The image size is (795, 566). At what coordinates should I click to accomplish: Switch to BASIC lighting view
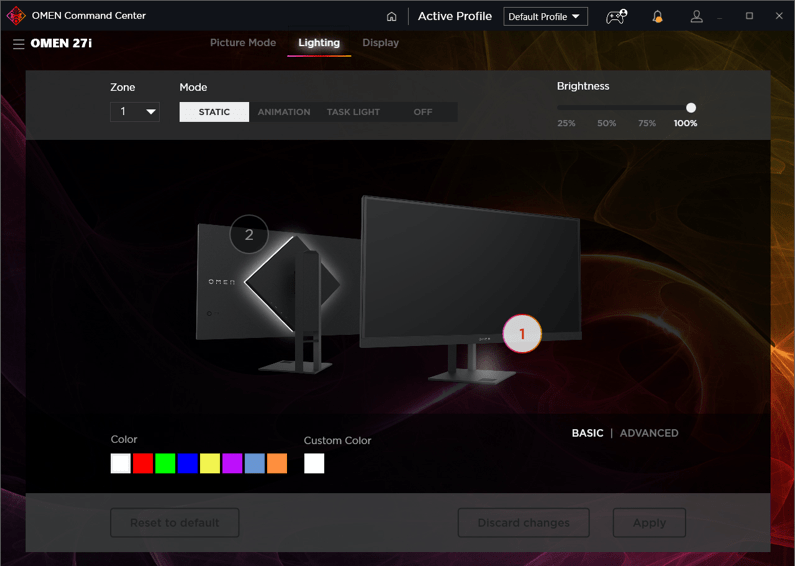coord(588,433)
